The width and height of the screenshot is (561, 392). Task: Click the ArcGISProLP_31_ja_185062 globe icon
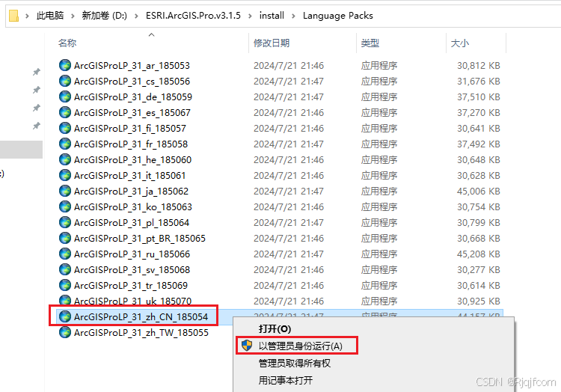[x=65, y=191]
